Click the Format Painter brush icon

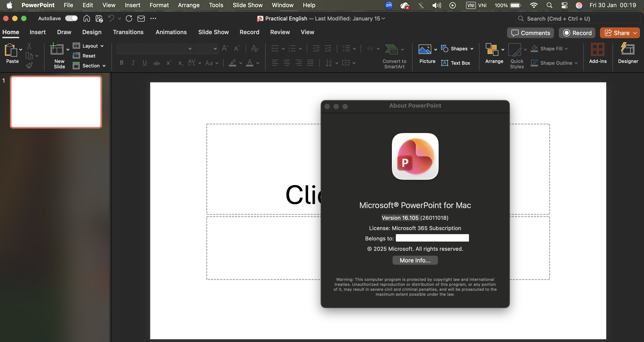[x=29, y=65]
